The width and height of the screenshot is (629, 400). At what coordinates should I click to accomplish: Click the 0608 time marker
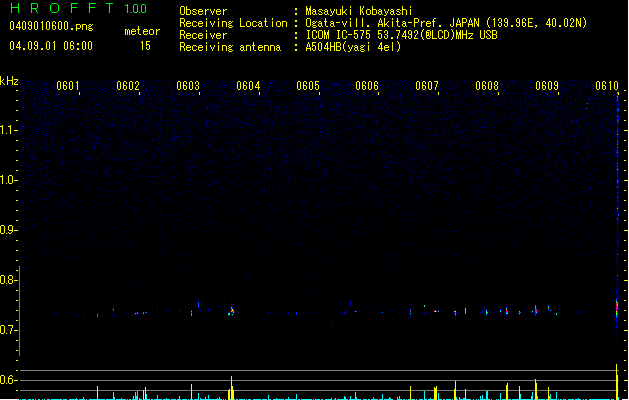coord(487,86)
